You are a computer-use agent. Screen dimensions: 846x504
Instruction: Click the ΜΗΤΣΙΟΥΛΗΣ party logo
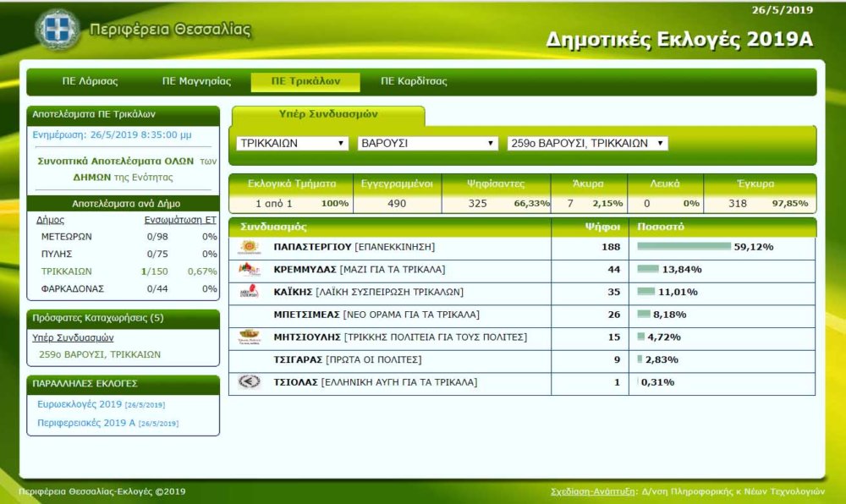(x=250, y=337)
